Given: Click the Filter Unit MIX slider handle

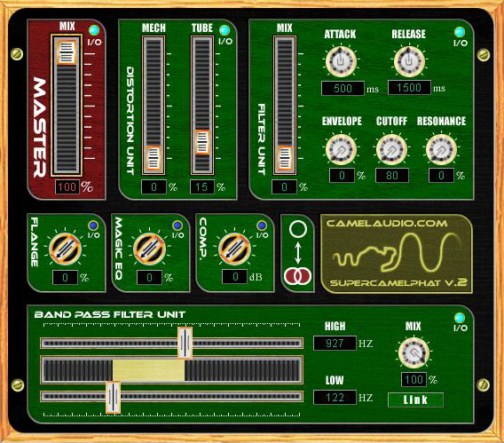Looking at the screenshot, I should (285, 158).
